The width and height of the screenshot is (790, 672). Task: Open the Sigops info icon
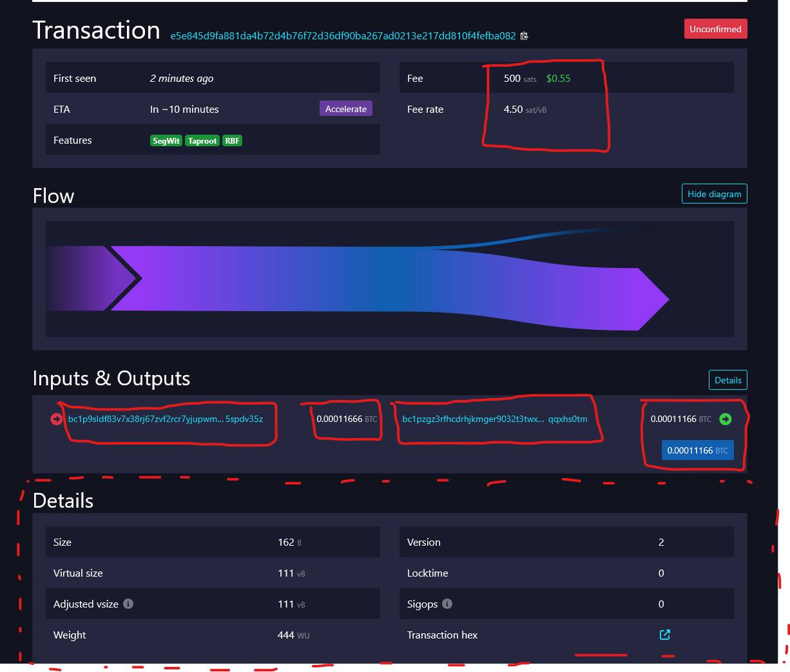pos(447,604)
